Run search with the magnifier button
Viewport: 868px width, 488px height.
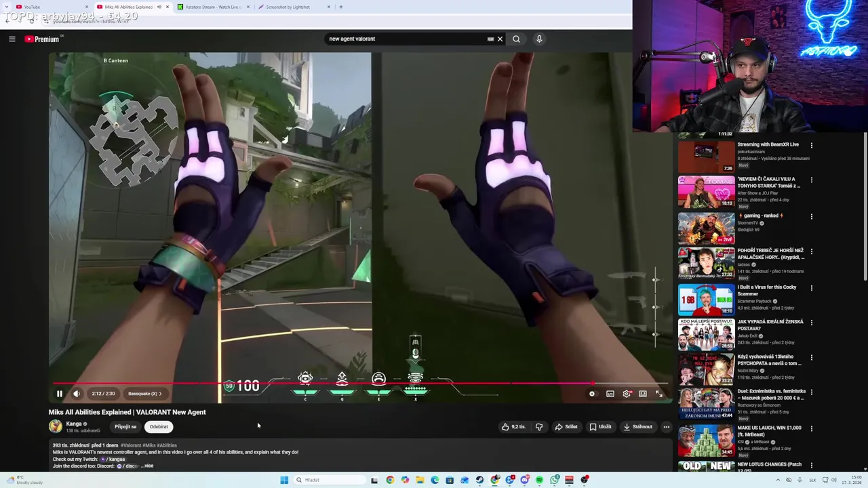[516, 39]
